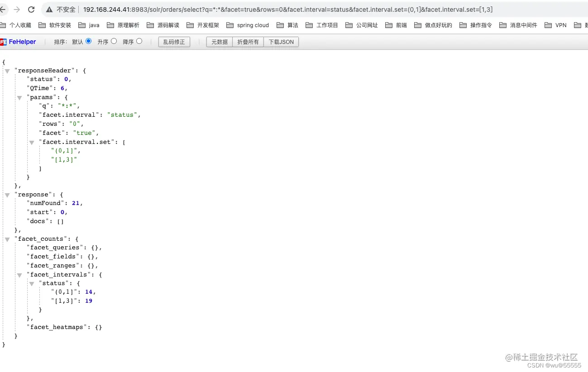Open the spring cloud bookmark folder
This screenshot has height=372, width=588.
pyautogui.click(x=248, y=25)
